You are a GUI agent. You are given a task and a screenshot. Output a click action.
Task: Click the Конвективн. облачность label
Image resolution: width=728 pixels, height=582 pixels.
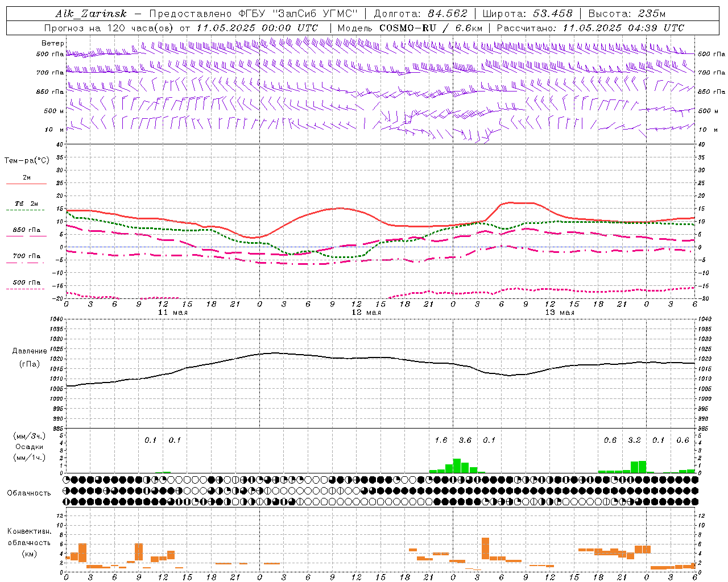[x=29, y=537]
